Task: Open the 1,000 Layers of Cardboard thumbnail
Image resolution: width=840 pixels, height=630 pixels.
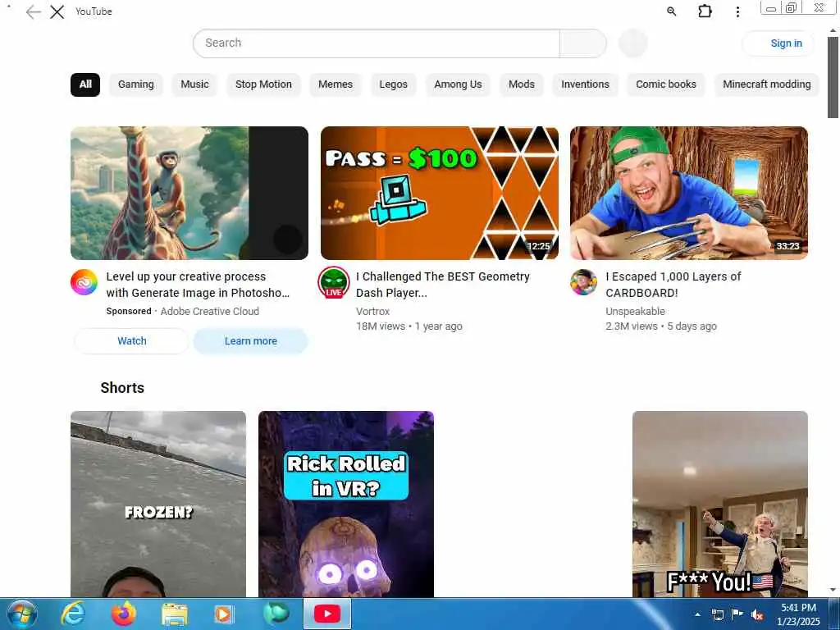Action: click(689, 194)
